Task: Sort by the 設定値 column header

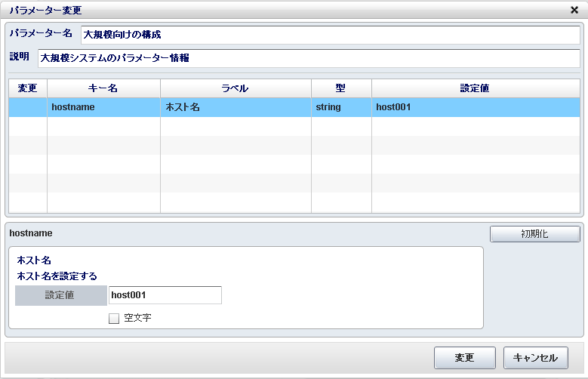Action: point(476,88)
